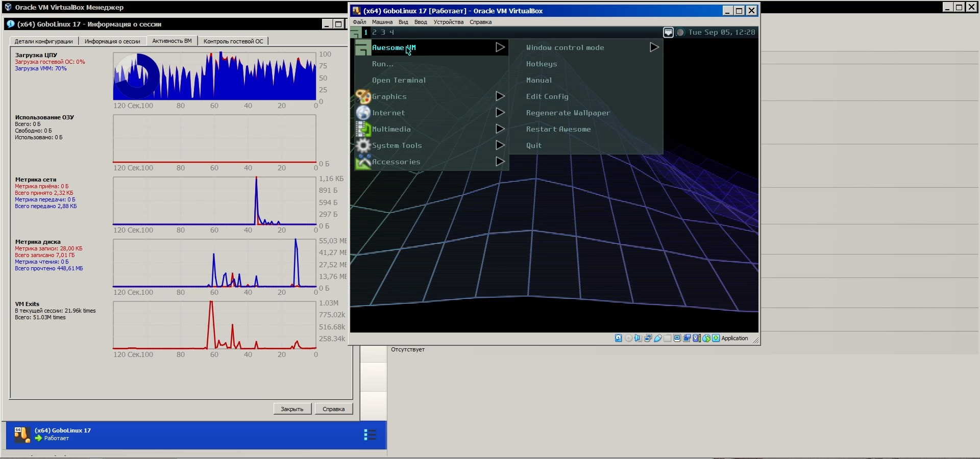Click the Awesome launcher icon in top panel
This screenshot has width=980, height=459.
355,33
